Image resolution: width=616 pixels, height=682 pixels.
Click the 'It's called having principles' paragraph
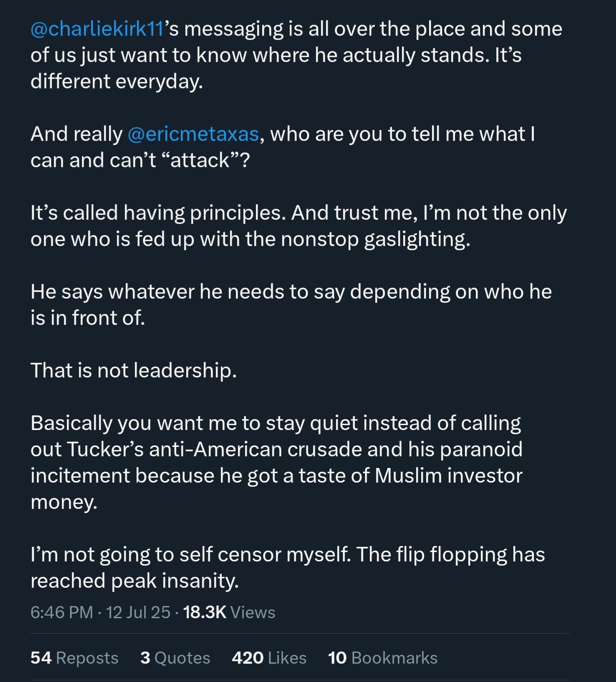tap(298, 226)
